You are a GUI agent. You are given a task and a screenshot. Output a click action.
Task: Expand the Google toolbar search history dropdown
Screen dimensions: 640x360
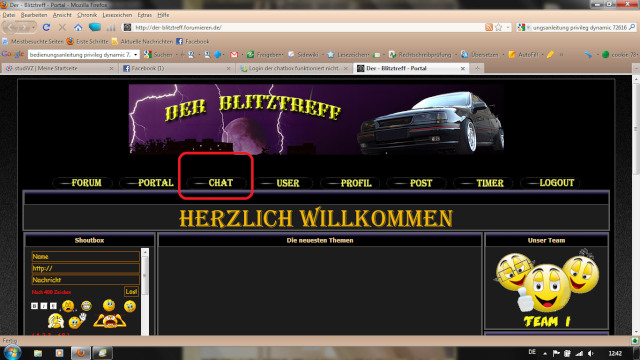click(136, 54)
